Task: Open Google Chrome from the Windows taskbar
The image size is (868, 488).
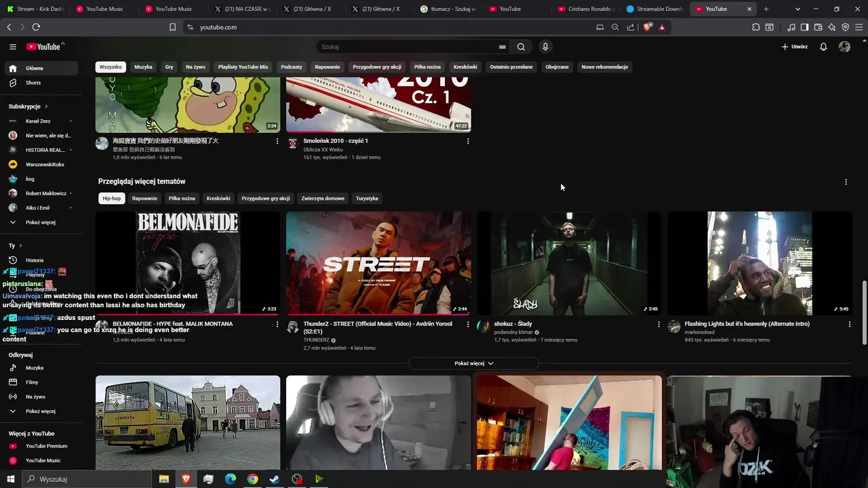Action: click(252, 479)
